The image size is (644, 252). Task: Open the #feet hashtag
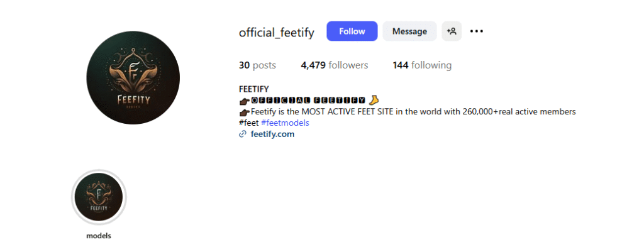248,123
